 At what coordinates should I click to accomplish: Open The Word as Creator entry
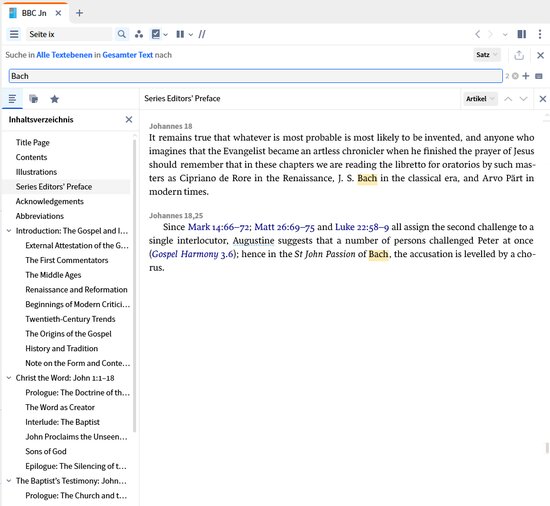point(60,407)
